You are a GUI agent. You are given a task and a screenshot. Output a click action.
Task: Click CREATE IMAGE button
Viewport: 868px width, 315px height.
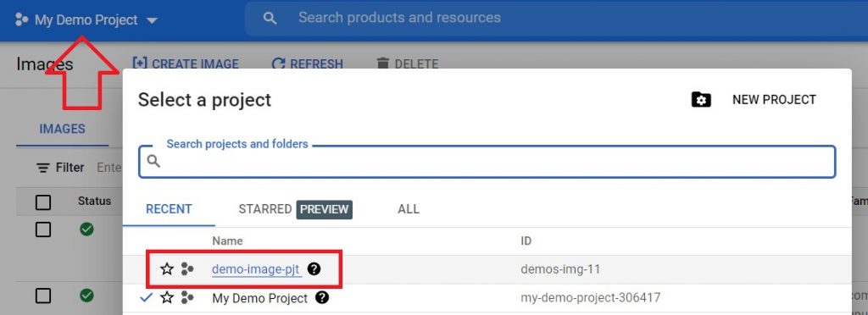point(186,64)
